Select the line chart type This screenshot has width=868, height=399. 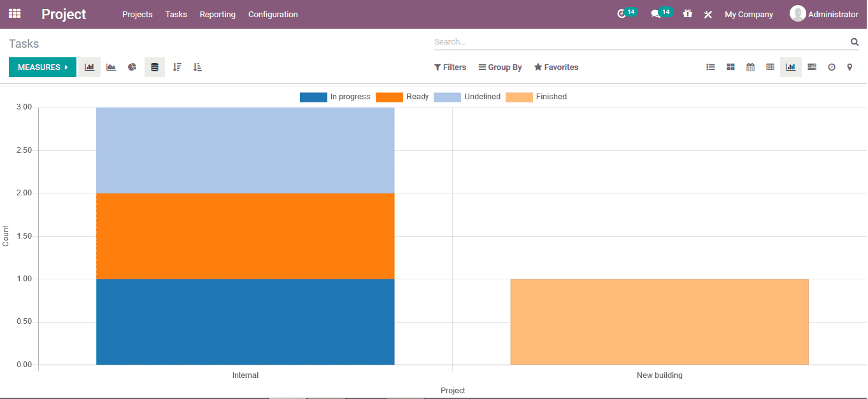click(x=111, y=67)
